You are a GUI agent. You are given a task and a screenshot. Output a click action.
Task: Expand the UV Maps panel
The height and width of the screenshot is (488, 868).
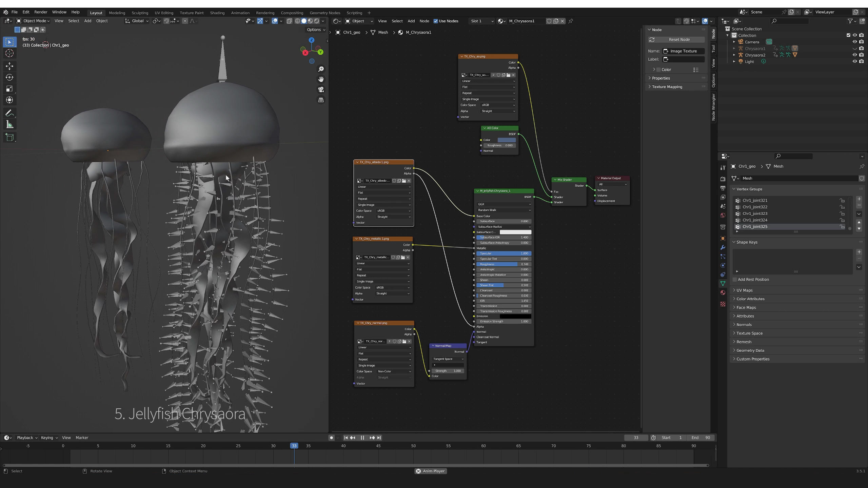point(744,290)
